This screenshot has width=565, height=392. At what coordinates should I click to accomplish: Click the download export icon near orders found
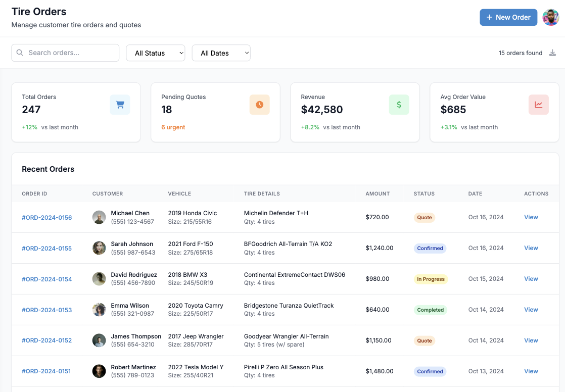tap(552, 52)
